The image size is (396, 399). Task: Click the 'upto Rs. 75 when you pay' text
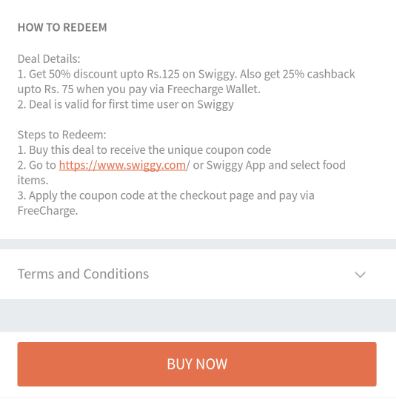click(82, 89)
